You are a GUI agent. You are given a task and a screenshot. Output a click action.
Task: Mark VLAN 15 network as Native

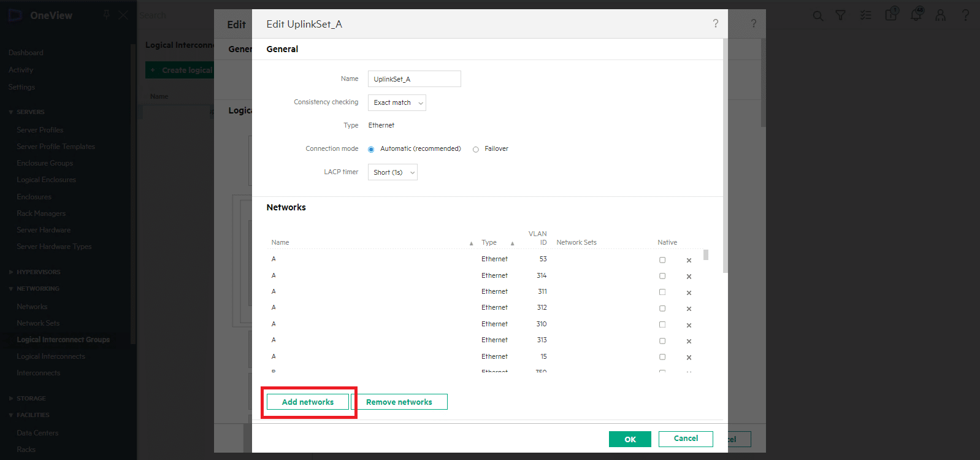[662, 357]
